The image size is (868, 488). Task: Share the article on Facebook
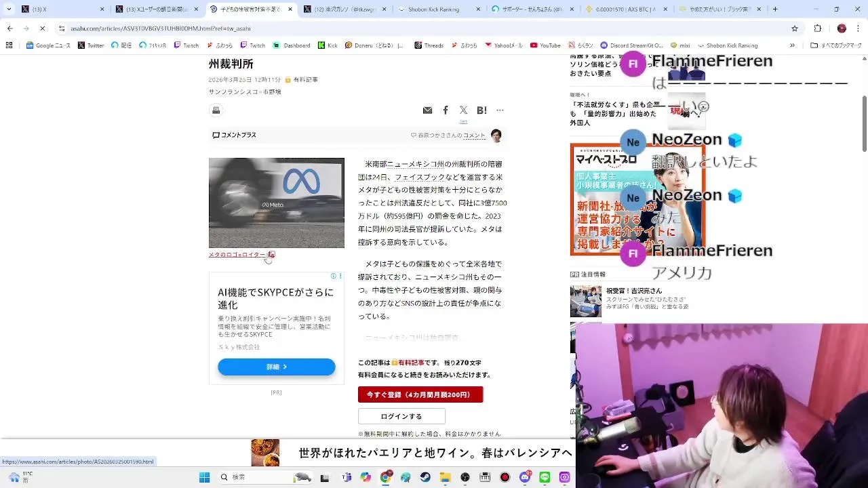(446, 110)
